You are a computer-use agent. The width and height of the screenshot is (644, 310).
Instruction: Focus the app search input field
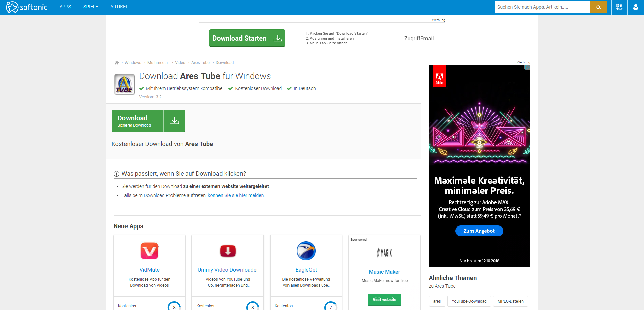542,7
